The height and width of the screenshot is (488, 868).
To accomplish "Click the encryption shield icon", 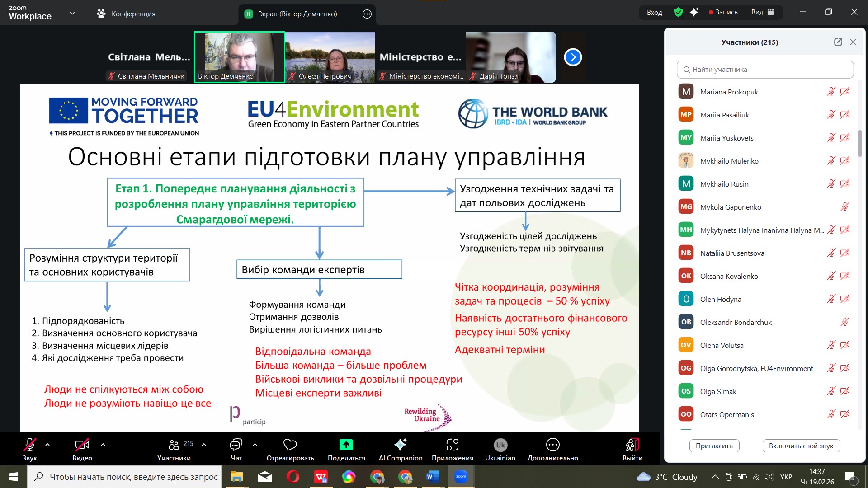I will [678, 12].
